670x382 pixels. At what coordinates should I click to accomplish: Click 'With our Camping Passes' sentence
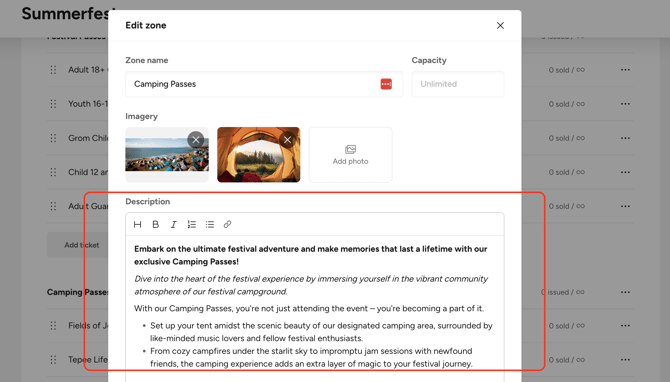(309, 309)
